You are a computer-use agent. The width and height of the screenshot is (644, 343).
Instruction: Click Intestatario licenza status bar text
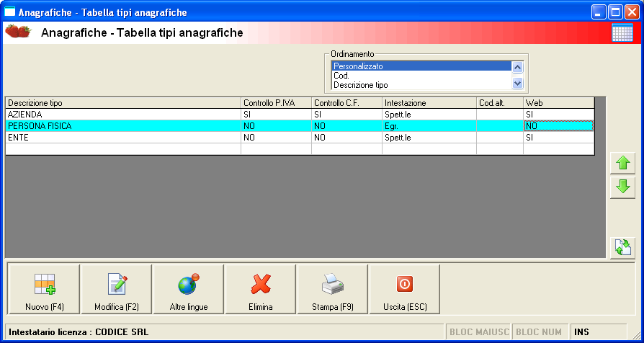tap(79, 332)
